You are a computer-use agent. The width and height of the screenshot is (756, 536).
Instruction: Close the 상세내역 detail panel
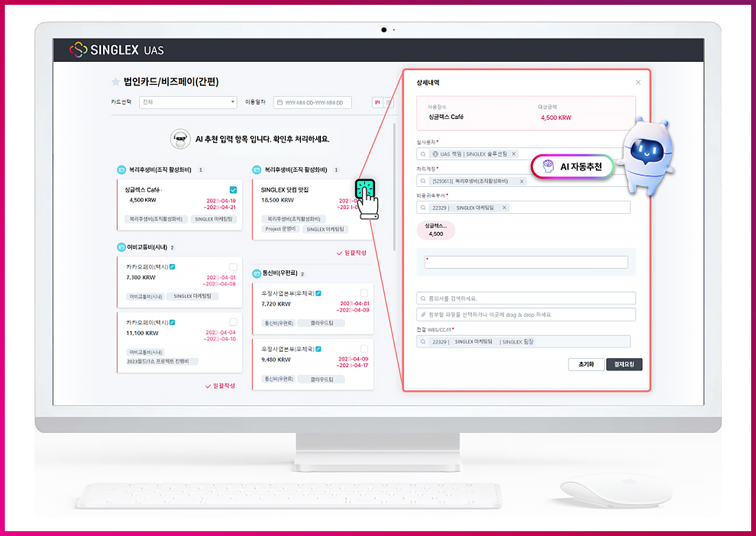pos(638,82)
